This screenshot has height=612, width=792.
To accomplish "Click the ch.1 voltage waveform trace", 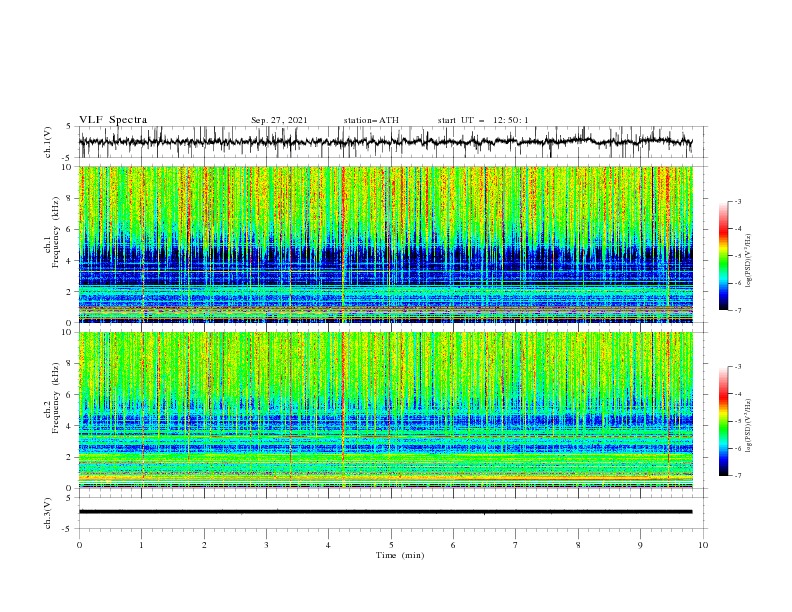I will pos(385,142).
